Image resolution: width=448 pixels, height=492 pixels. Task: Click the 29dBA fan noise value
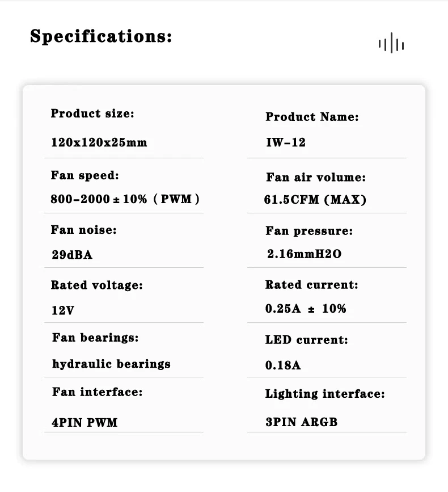[x=72, y=255]
